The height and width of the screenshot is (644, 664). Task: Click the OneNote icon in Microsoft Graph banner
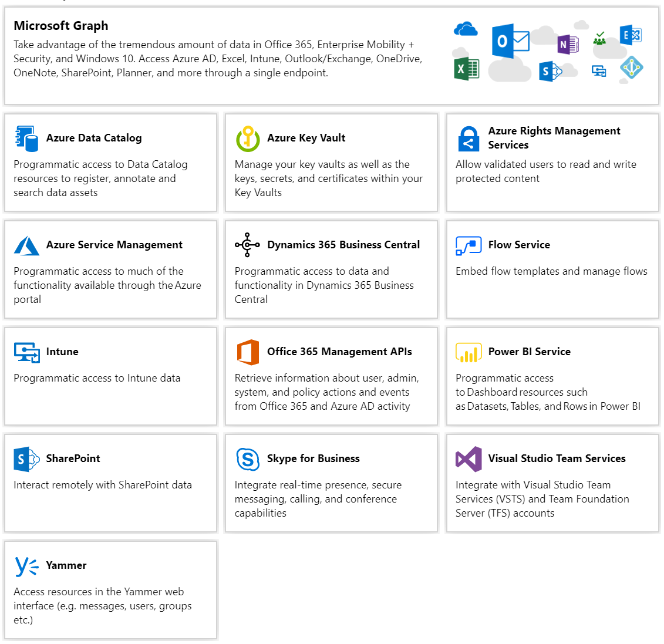pyautogui.click(x=568, y=44)
